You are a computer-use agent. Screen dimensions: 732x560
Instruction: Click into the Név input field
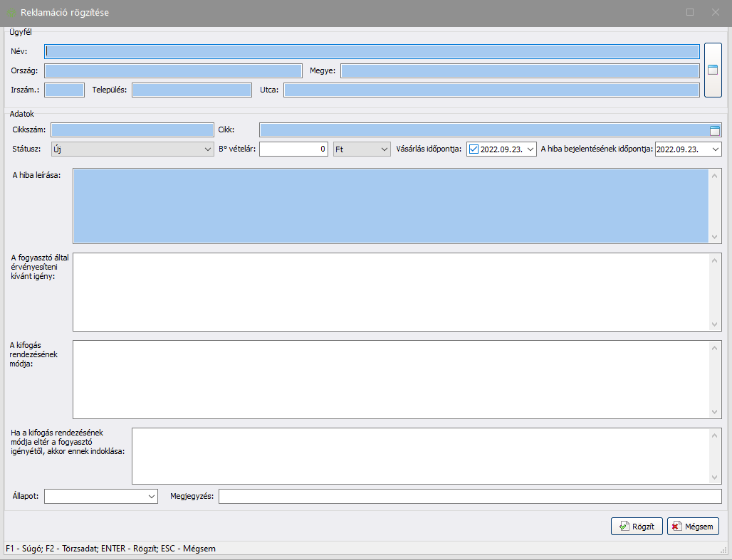[372, 51]
